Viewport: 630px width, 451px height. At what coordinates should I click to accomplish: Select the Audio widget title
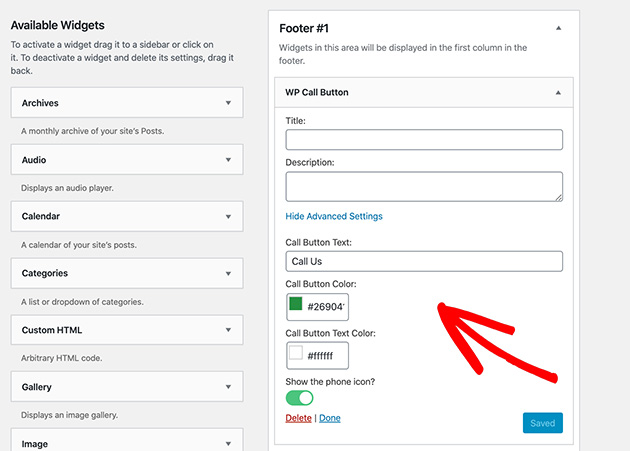(x=34, y=160)
